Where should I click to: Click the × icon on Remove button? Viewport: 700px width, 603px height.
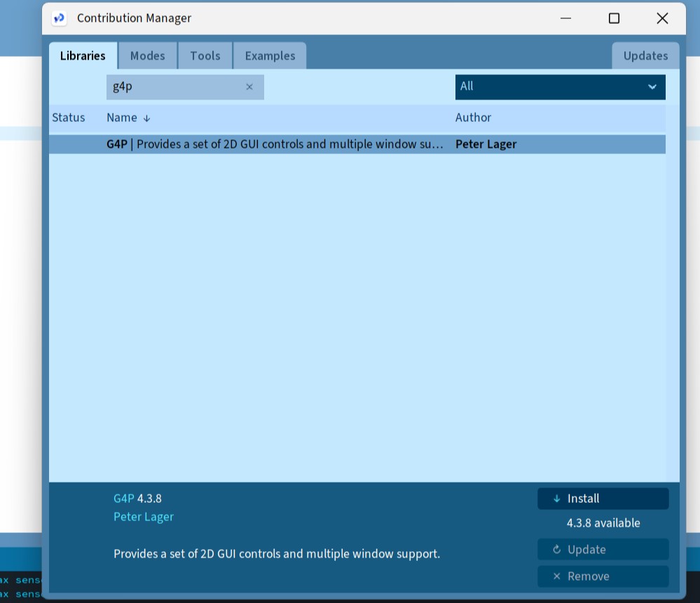coord(556,576)
